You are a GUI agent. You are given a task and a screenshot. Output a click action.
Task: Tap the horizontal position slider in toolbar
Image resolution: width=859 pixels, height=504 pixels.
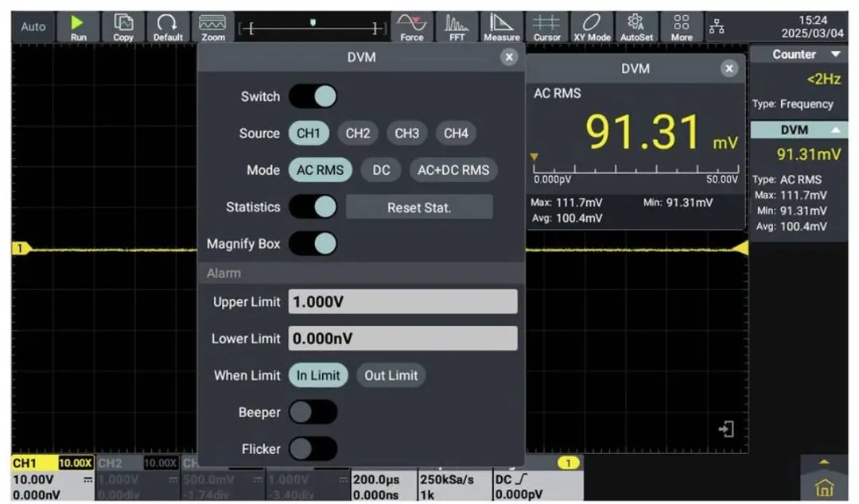[x=313, y=27]
